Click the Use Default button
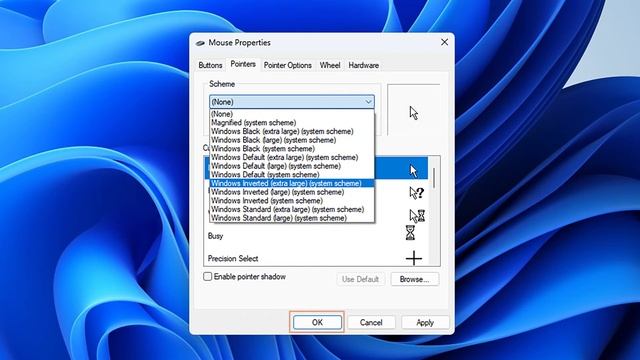Screen dimensions: 640x360 (360, 279)
